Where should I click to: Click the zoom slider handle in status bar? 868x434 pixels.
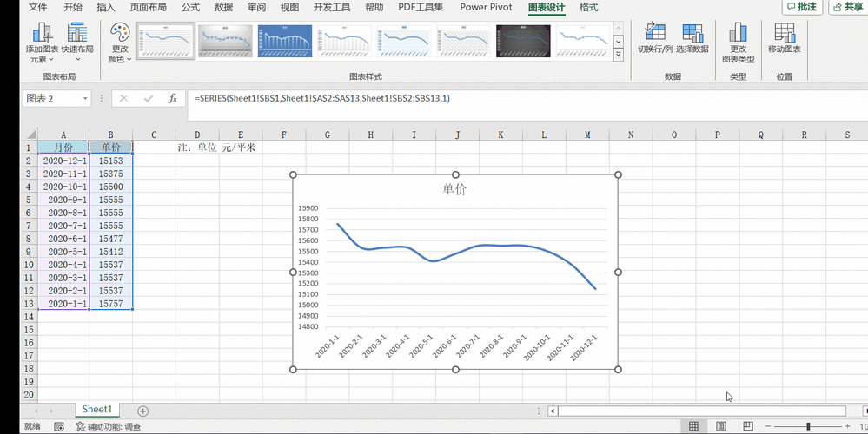point(808,426)
